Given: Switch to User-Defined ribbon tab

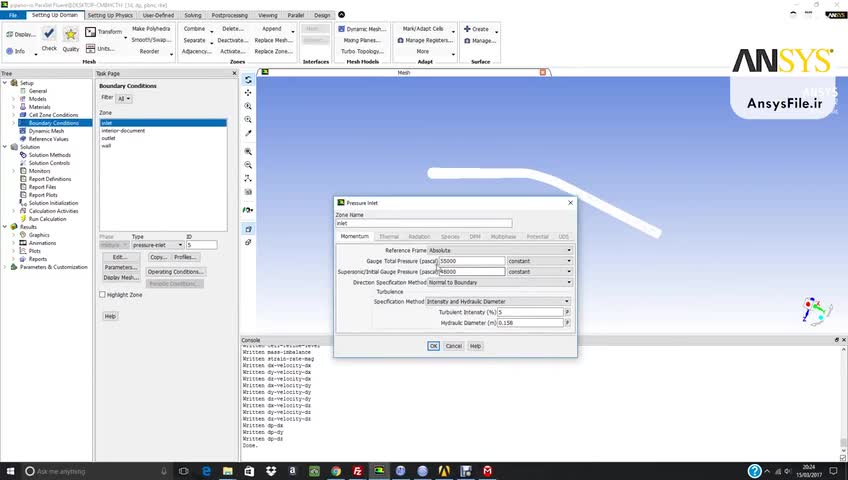Looking at the screenshot, I should click(x=158, y=15).
